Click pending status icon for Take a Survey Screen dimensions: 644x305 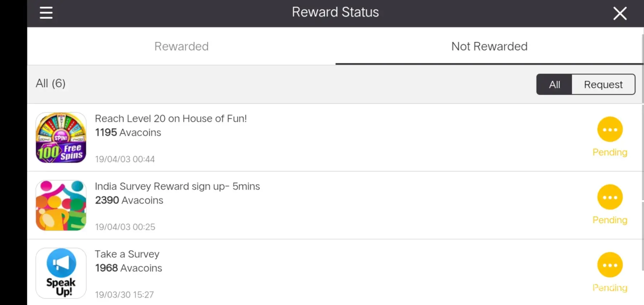(x=610, y=265)
